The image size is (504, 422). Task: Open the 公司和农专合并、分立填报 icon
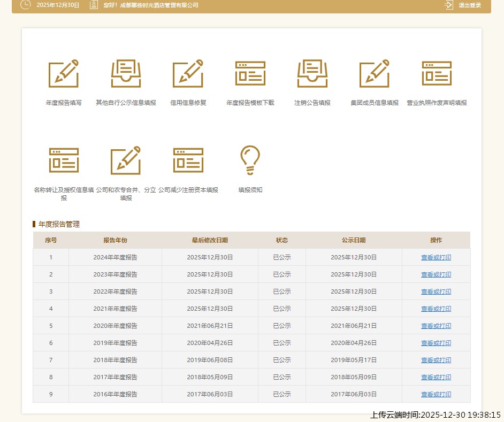126,160
